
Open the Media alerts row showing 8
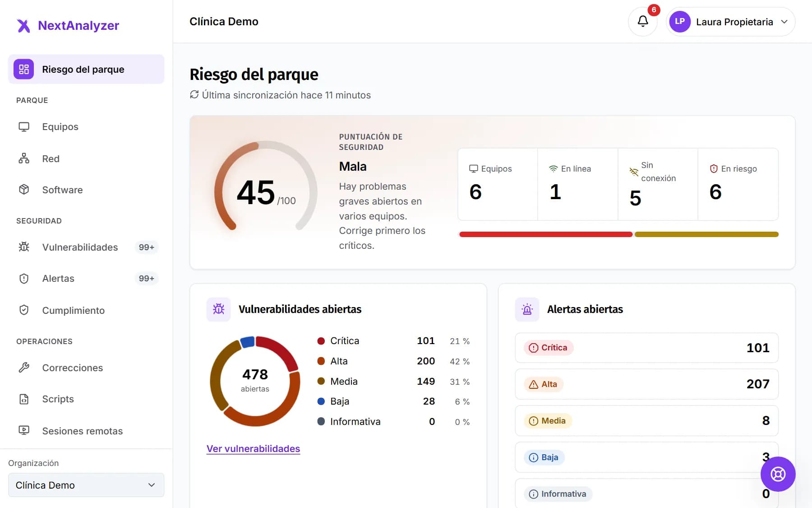click(x=646, y=421)
